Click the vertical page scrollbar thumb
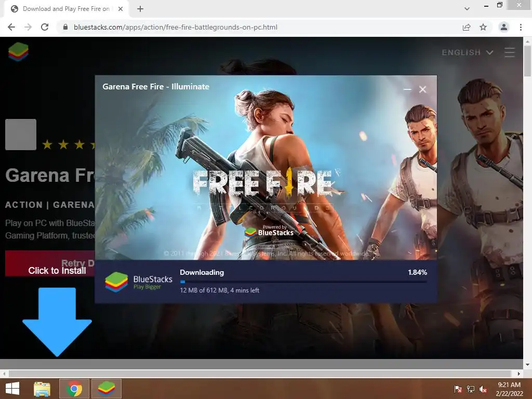The image size is (532, 399). (527, 61)
